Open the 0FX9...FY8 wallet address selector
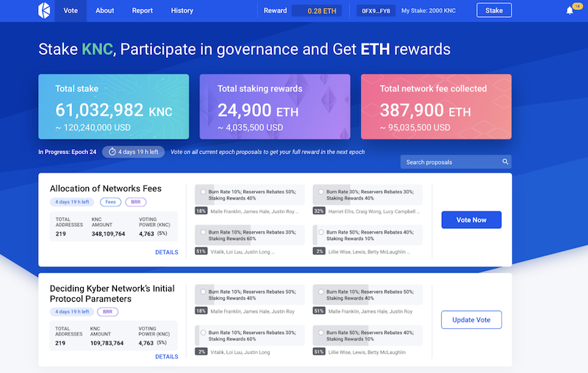This screenshot has width=588, height=373. tap(375, 11)
